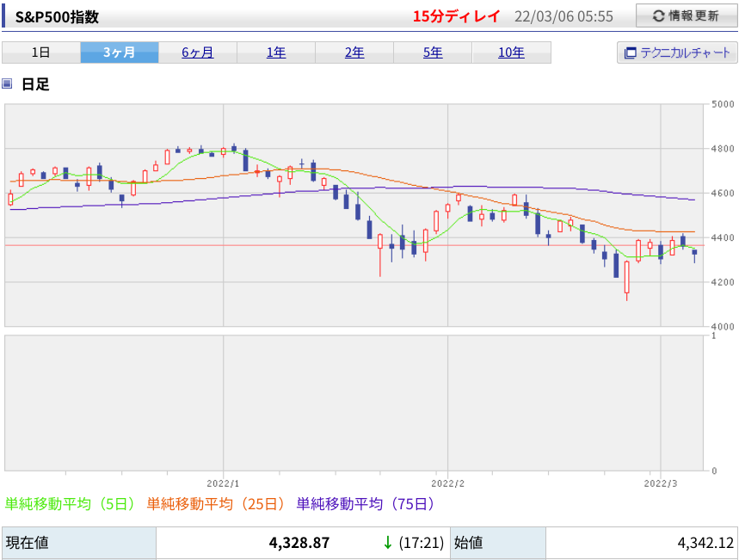The width and height of the screenshot is (739, 560).
Task: Switch to the 2年 period tab
Action: click(x=354, y=52)
